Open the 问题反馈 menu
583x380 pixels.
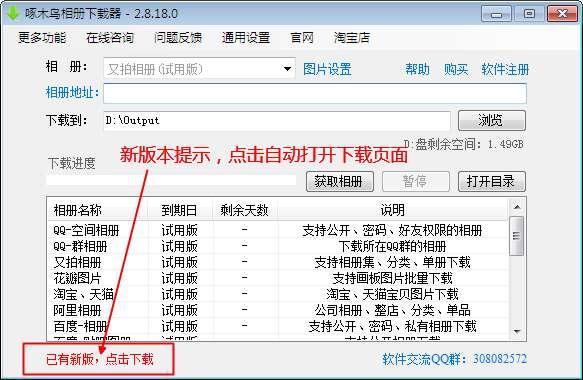click(x=178, y=38)
